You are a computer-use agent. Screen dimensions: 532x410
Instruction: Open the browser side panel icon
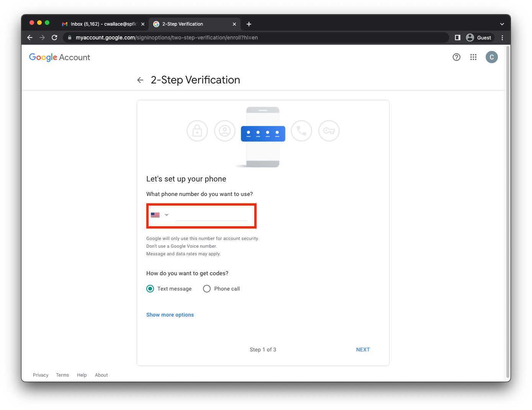457,38
